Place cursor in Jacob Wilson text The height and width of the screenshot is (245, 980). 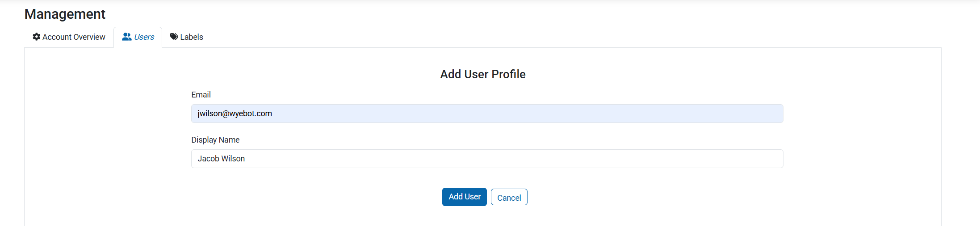pos(221,159)
